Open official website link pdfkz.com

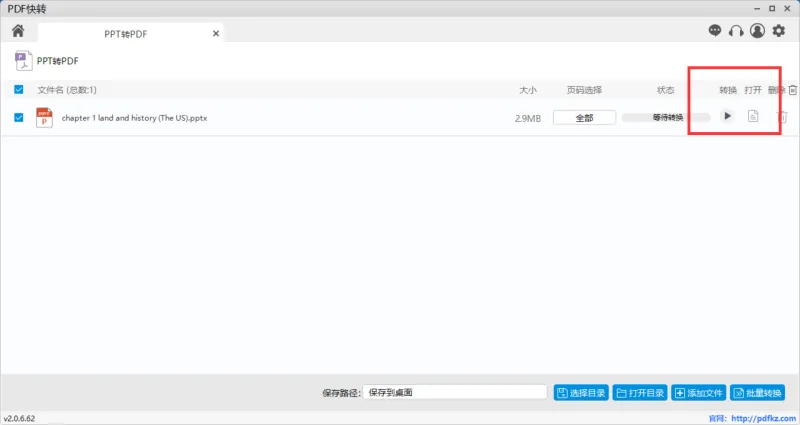(x=763, y=418)
